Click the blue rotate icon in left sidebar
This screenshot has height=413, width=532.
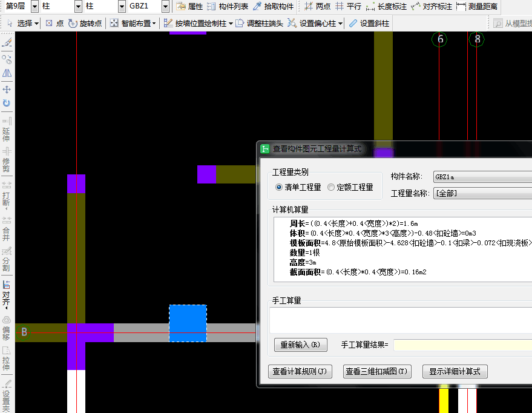(7, 103)
